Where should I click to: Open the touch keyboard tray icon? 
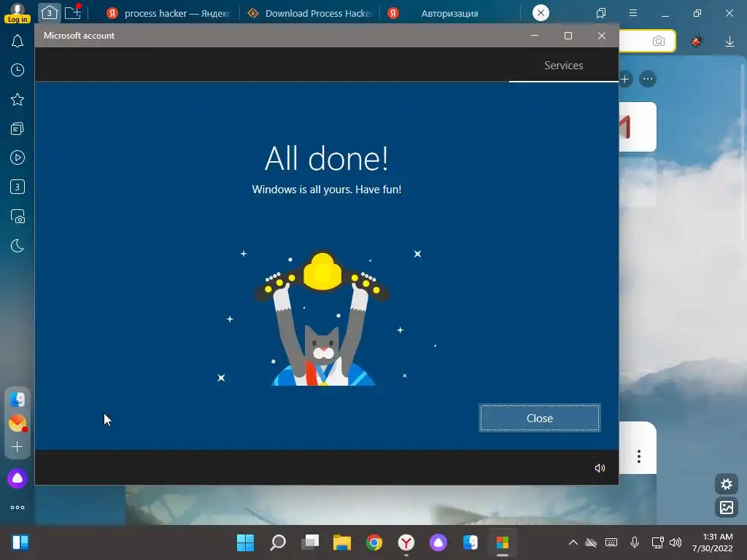611,542
